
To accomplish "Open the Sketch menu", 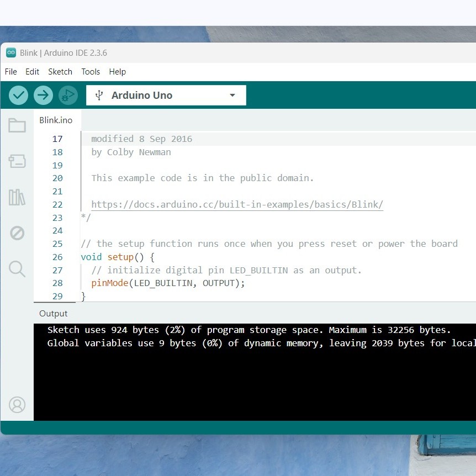I will pyautogui.click(x=60, y=72).
